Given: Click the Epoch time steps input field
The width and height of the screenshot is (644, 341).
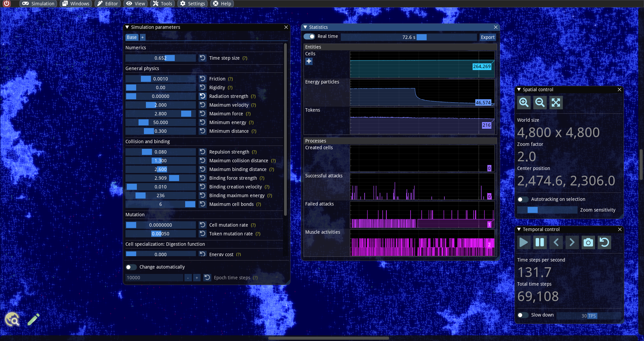Looking at the screenshot, I should click(x=154, y=278).
